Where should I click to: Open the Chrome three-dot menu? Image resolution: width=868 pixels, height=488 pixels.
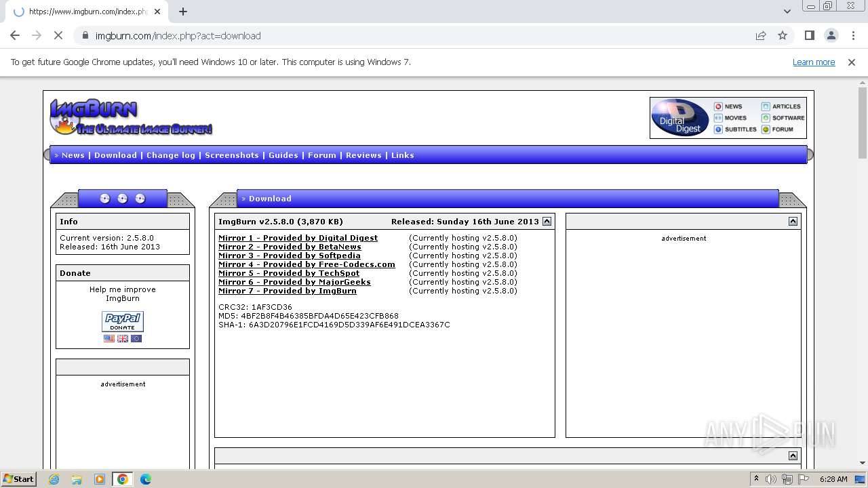coord(854,36)
